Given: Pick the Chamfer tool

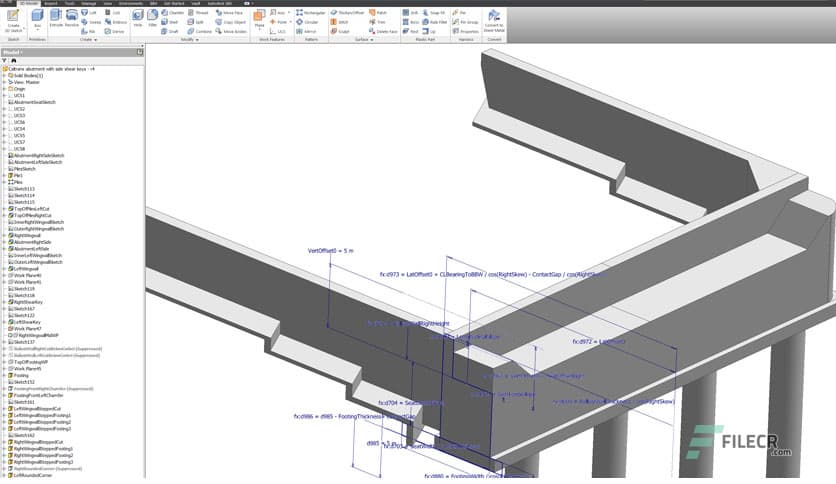Looking at the screenshot, I should (x=173, y=12).
